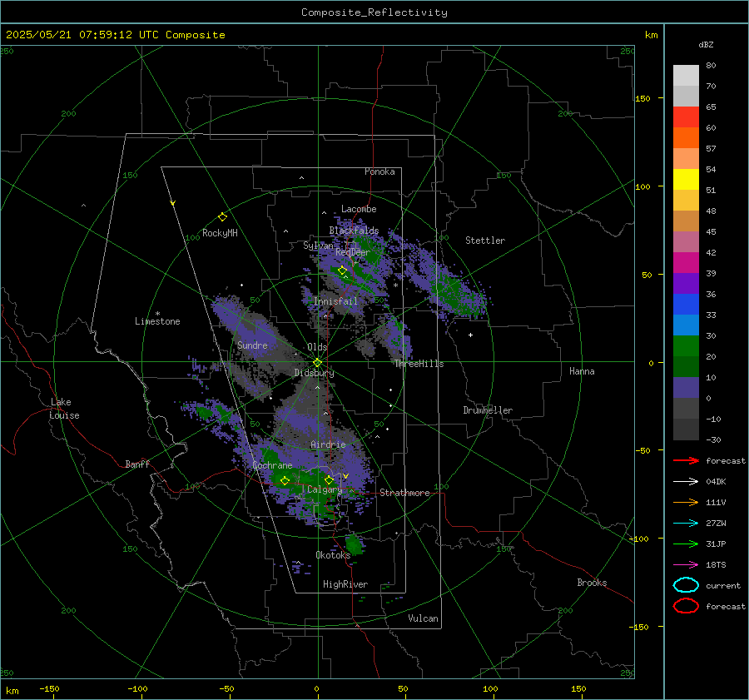Click the Drumheller label on map
This screenshot has width=749, height=700.
point(488,410)
